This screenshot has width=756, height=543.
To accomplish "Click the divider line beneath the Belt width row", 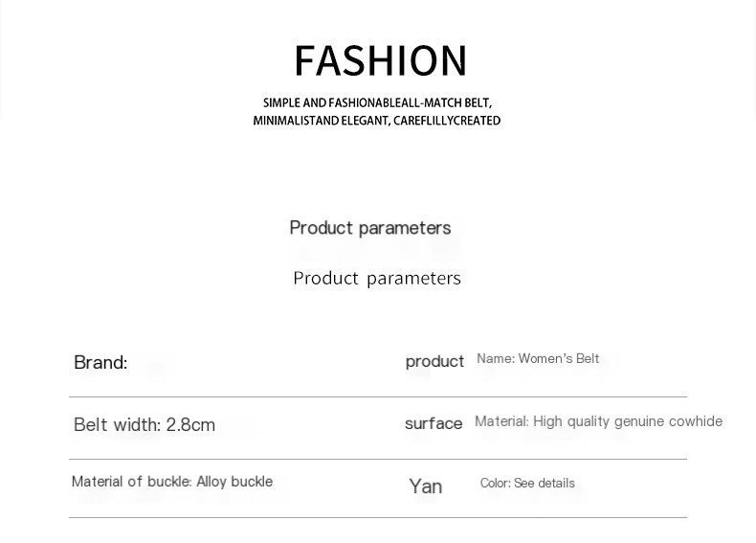I will point(377,459).
